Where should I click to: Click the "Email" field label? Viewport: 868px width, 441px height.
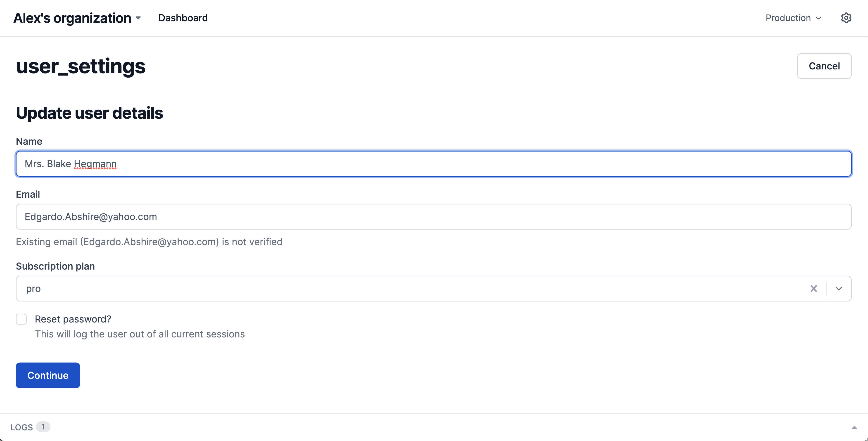(x=28, y=194)
